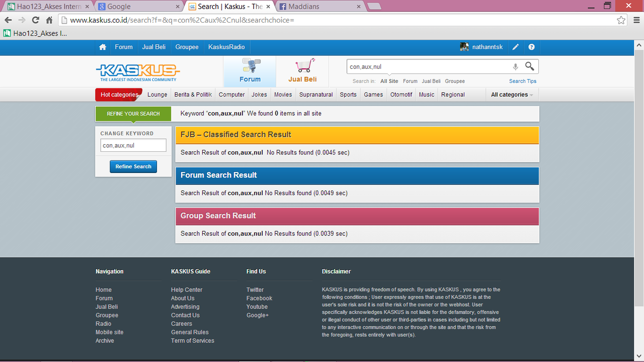644x362 pixels.
Task: Open Term of Services footer link
Action: [193, 341]
